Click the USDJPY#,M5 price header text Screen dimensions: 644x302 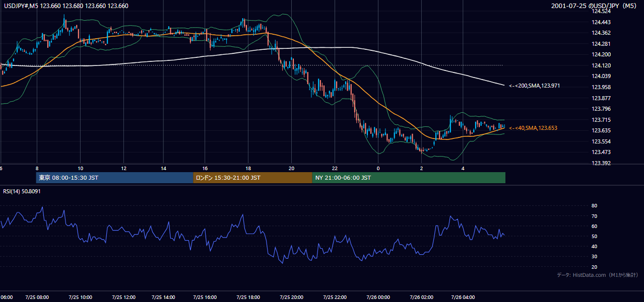tap(66, 6)
